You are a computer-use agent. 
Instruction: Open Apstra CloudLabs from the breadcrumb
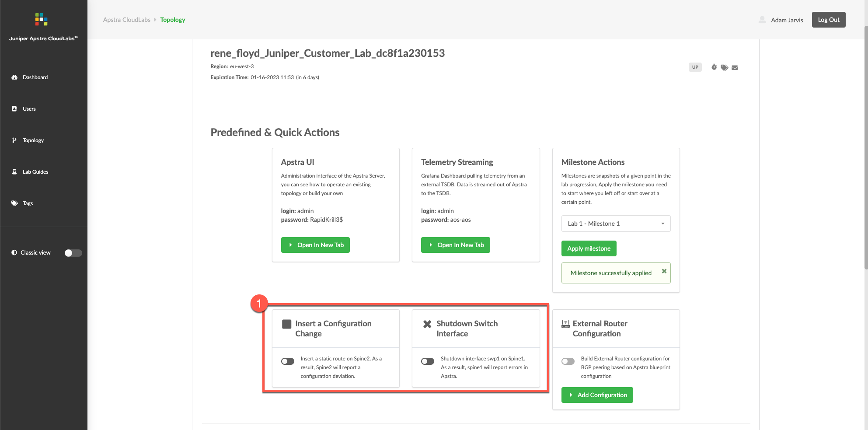tap(127, 20)
